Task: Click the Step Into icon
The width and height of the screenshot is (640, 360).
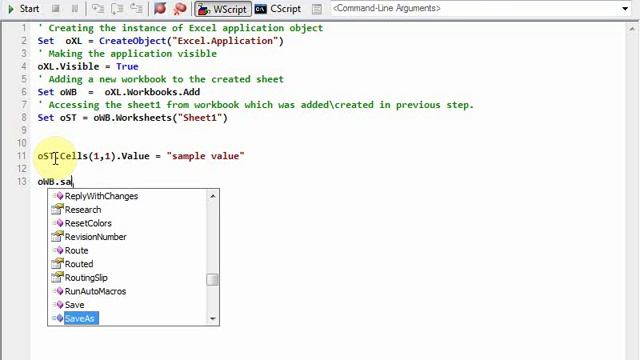Action: 98,9
